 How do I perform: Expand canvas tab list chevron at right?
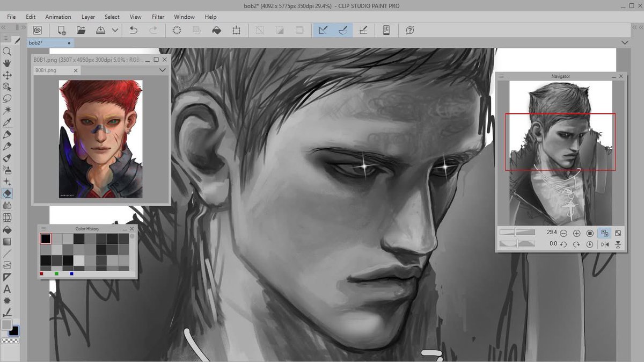[625, 42]
